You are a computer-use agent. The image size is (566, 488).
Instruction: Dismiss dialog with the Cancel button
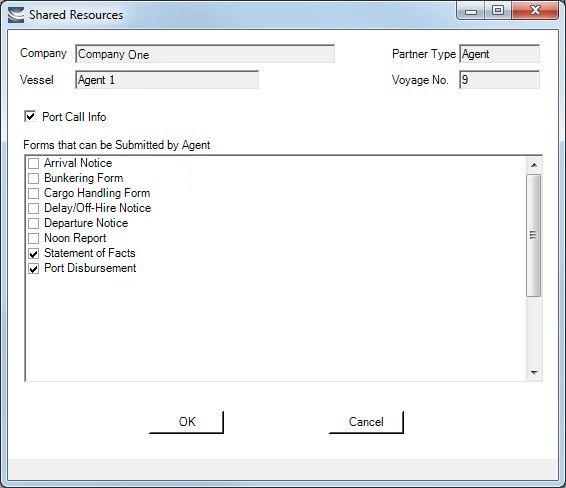pyautogui.click(x=366, y=422)
